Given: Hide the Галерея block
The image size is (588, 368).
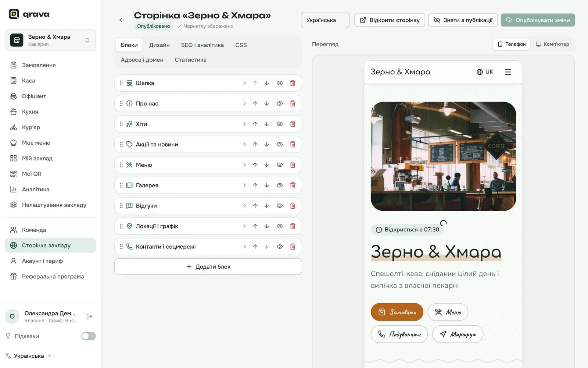Looking at the screenshot, I should tap(280, 185).
